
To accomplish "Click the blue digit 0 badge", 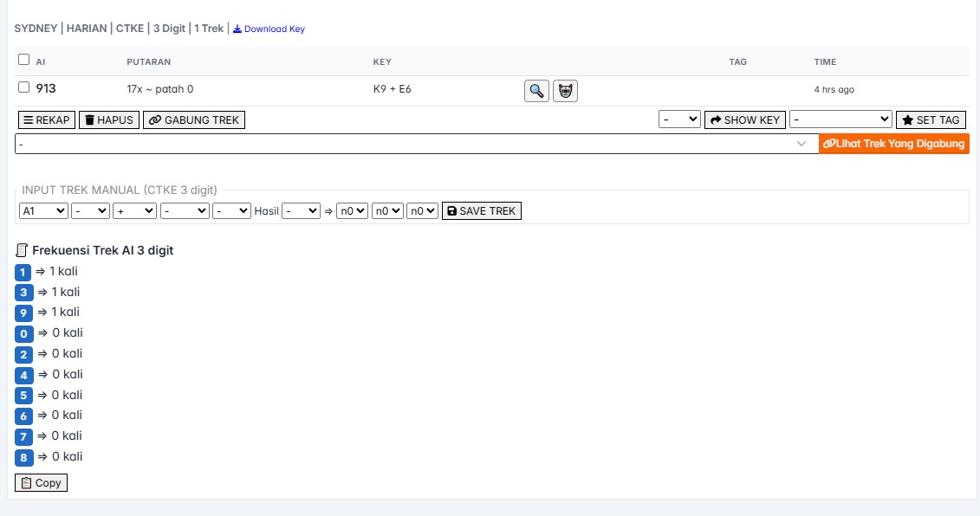I will click(23, 333).
